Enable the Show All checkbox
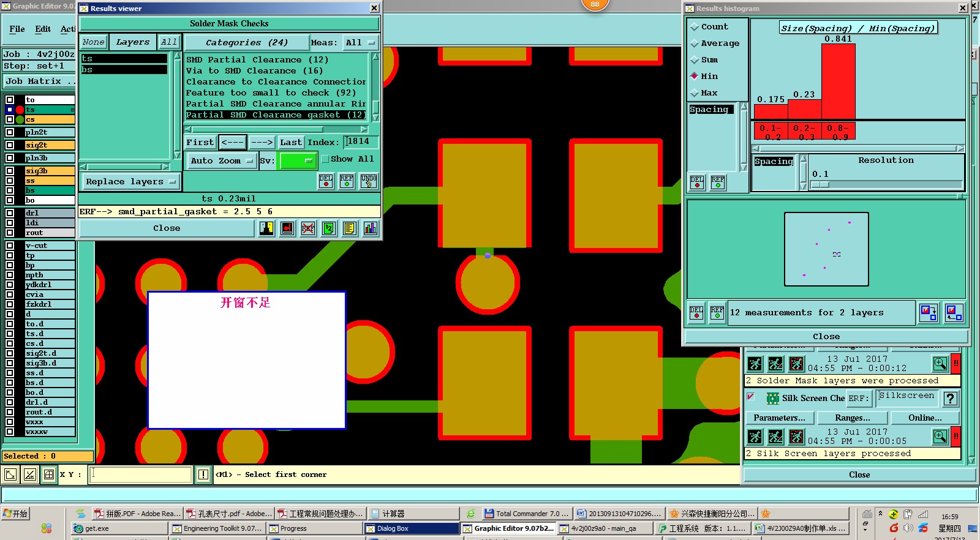This screenshot has height=540, width=980. point(325,159)
